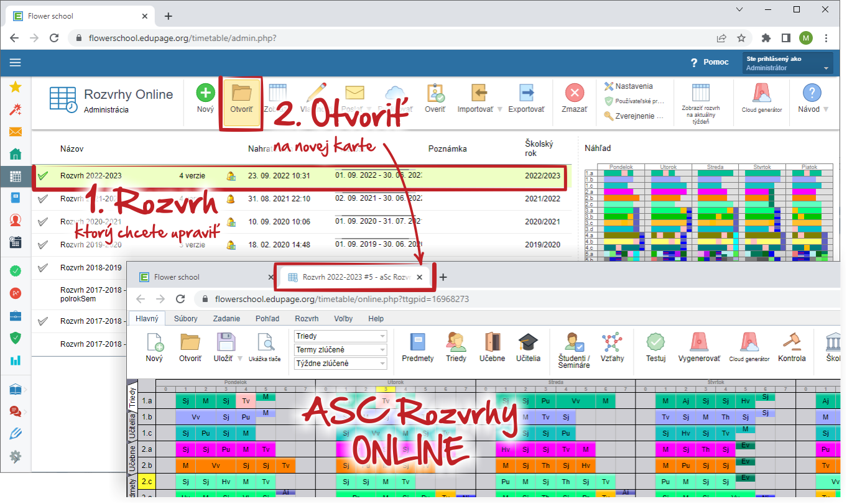Launch Cloud generátor from the admin toolbar
Viewport: 847px width, 504px height.
tap(761, 99)
